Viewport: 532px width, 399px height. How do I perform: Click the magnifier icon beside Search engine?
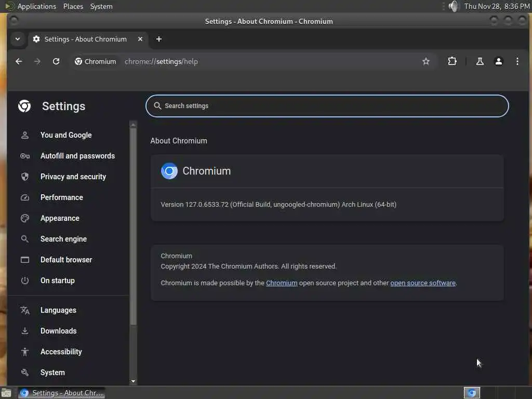click(x=25, y=239)
